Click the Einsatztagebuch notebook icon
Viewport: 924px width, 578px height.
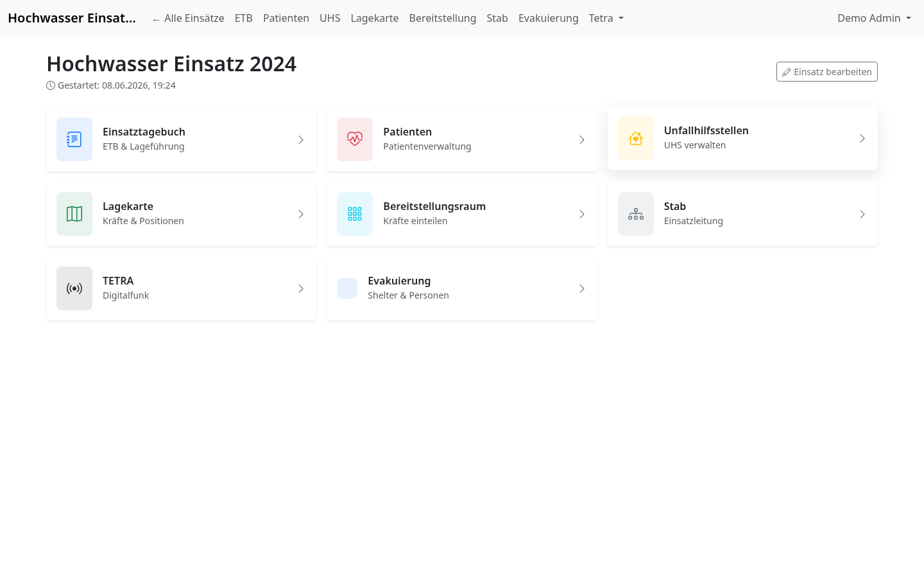tap(74, 139)
